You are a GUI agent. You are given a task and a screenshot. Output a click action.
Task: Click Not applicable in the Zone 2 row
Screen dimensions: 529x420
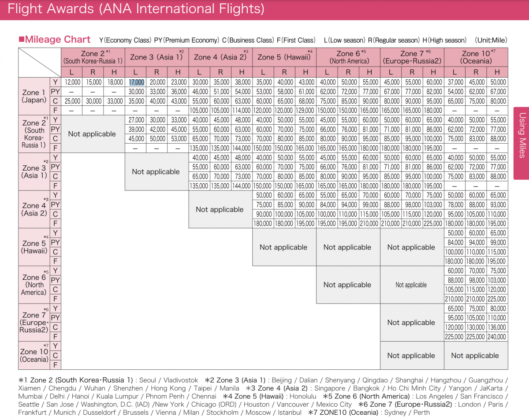92,134
